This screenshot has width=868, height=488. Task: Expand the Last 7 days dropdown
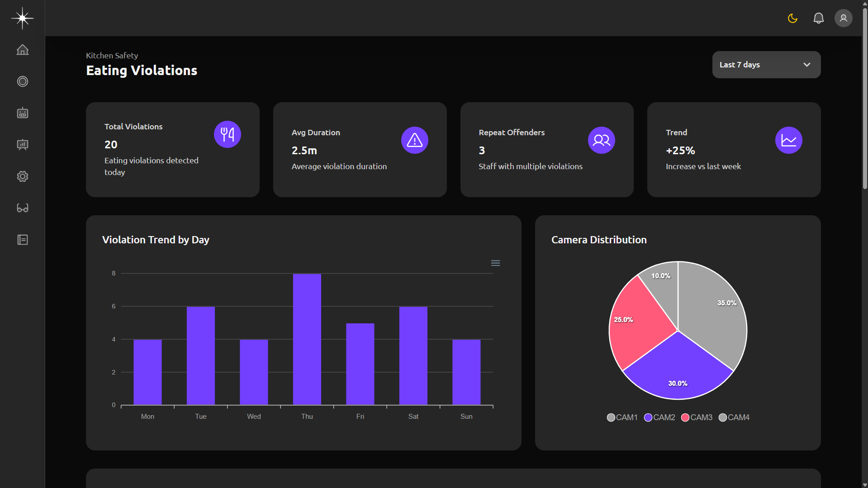tap(766, 65)
